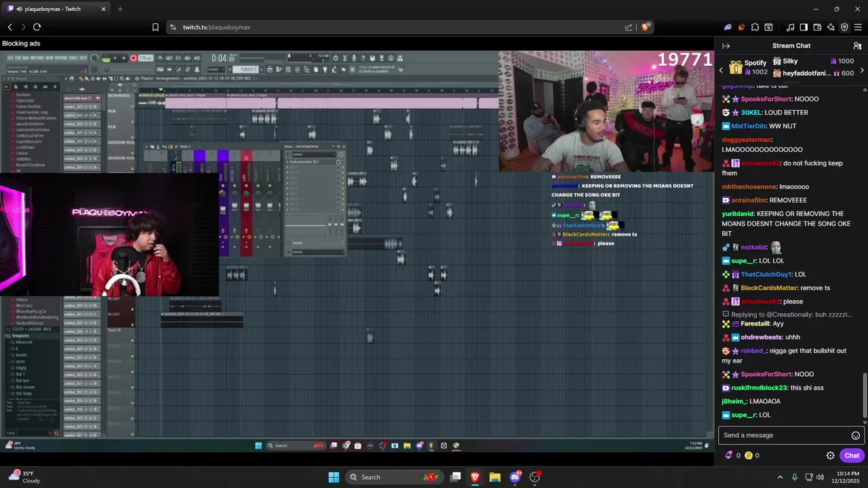Open the weather widget showing 35°F Cloudy

24,477
